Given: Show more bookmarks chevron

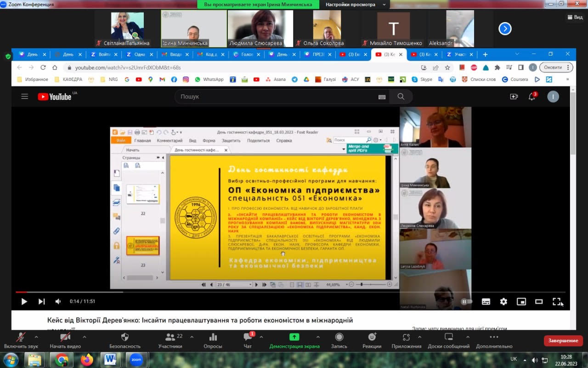Looking at the screenshot, I should [x=567, y=79].
